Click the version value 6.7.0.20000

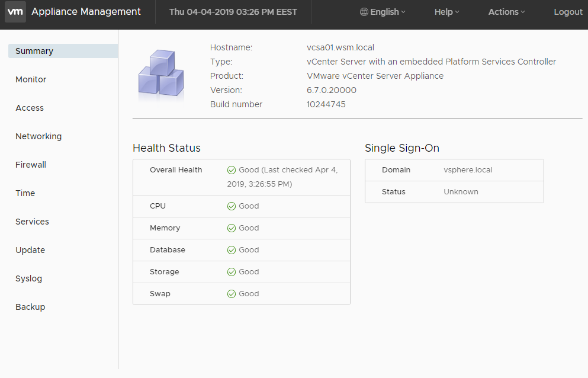tap(332, 91)
